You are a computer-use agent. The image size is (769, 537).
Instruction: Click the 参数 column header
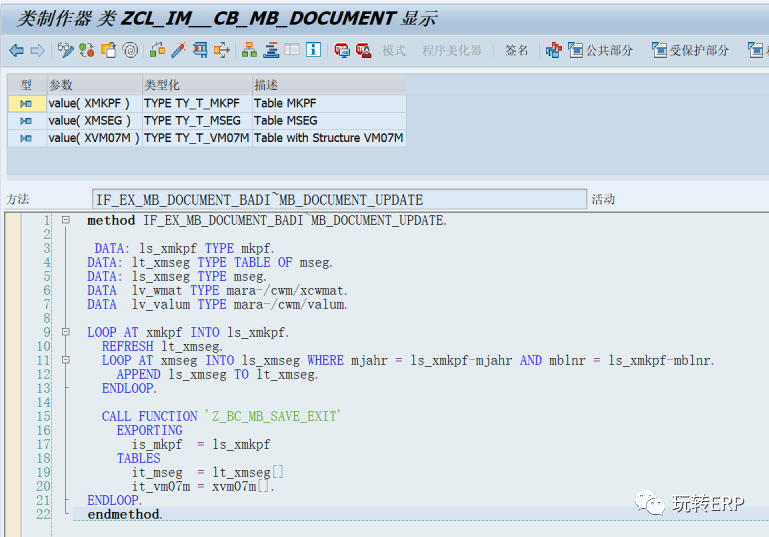94,85
